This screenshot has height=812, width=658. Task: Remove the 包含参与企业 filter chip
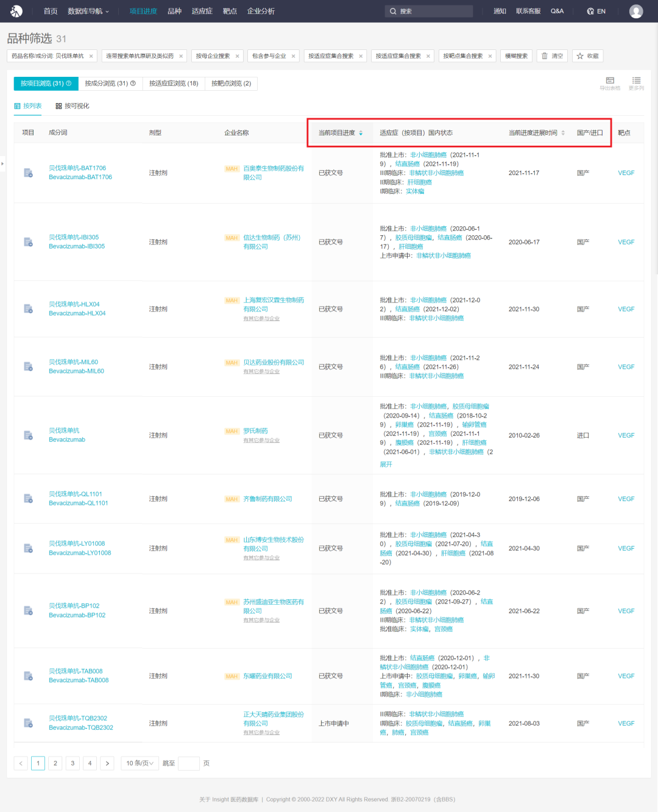[293, 56]
